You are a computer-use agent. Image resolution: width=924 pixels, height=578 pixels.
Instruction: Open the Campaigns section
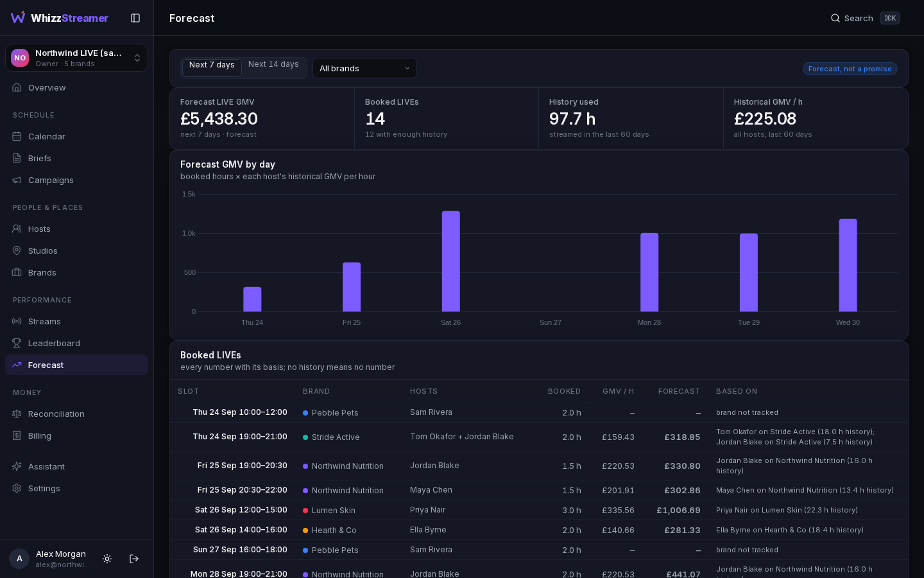pos(76,180)
